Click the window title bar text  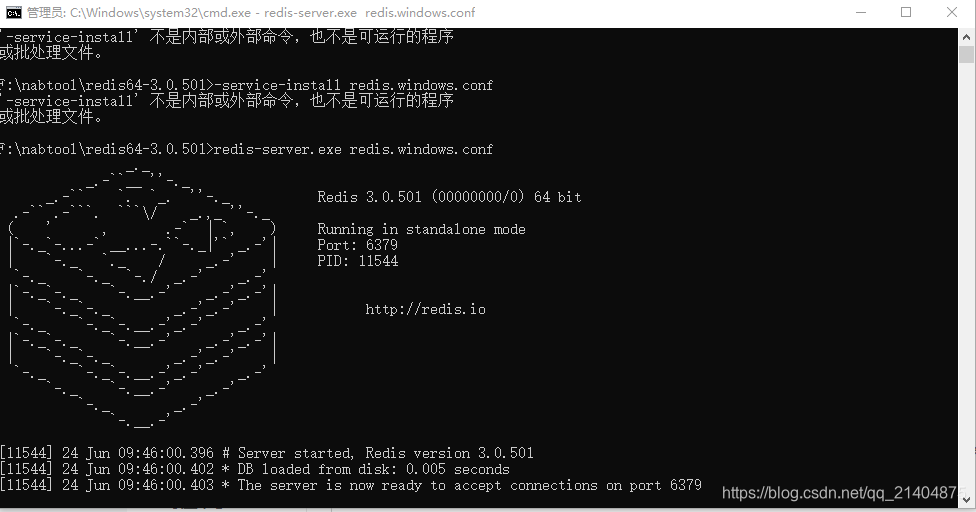[x=251, y=12]
